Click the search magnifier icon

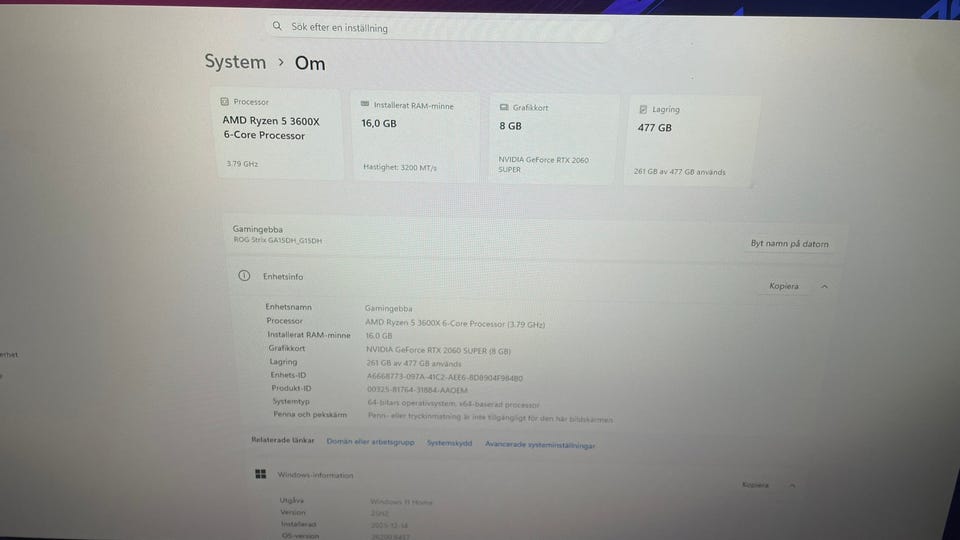pos(277,26)
